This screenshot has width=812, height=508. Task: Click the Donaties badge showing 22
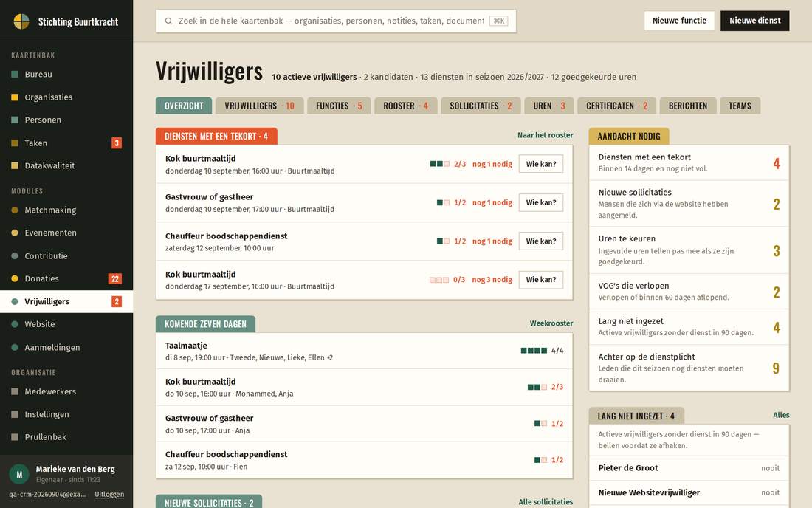[x=115, y=278]
